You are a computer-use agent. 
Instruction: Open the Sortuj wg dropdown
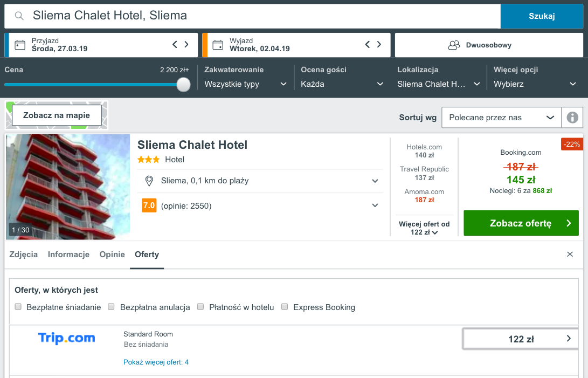(501, 118)
